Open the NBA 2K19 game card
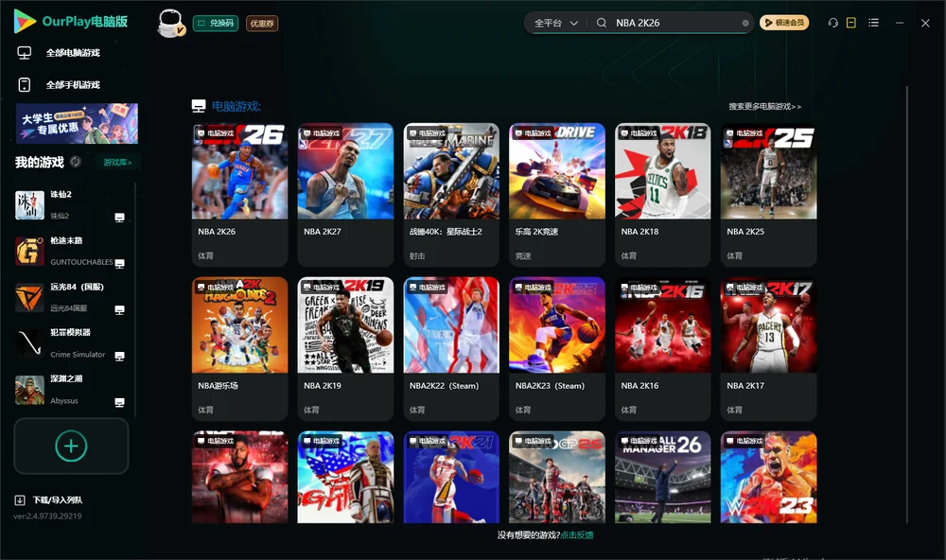 [345, 348]
